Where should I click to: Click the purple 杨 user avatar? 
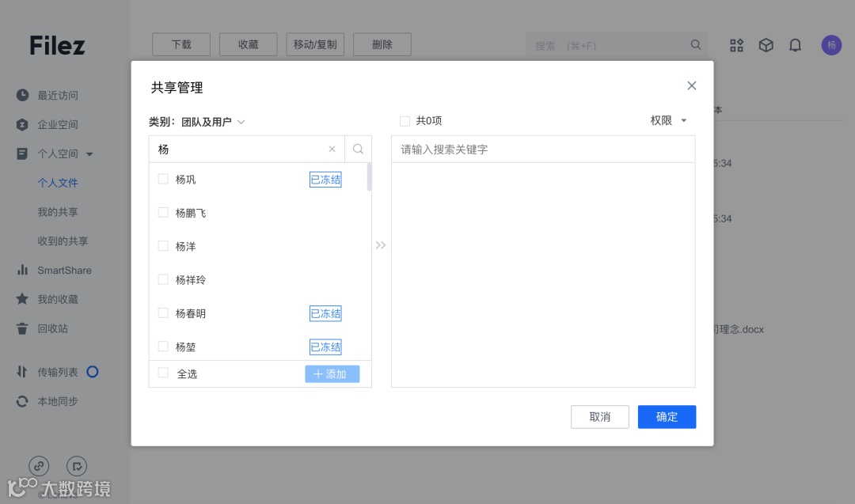click(831, 45)
